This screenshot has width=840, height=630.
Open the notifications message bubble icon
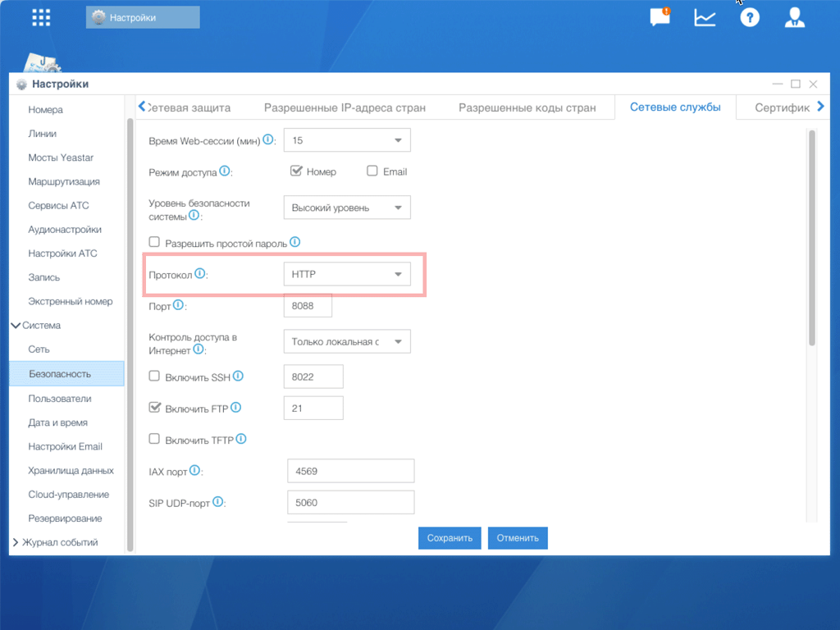(660, 17)
